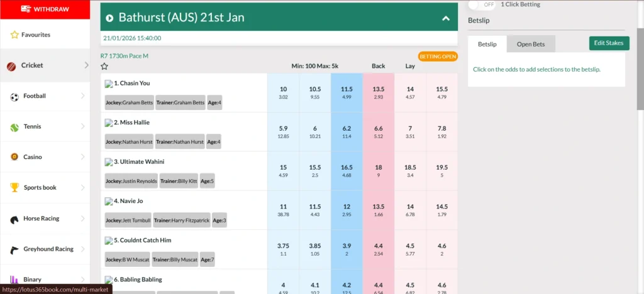
Task: Back Navie Jo at 12
Action: [347, 210]
